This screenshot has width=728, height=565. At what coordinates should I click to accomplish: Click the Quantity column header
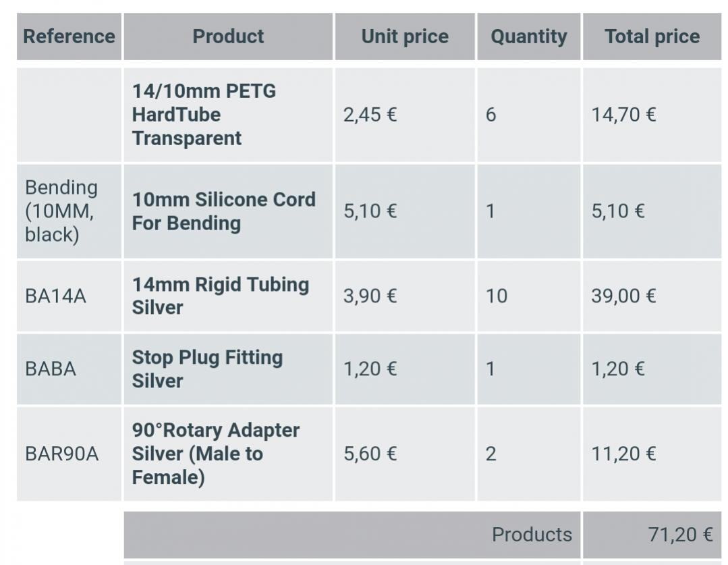coord(529,36)
